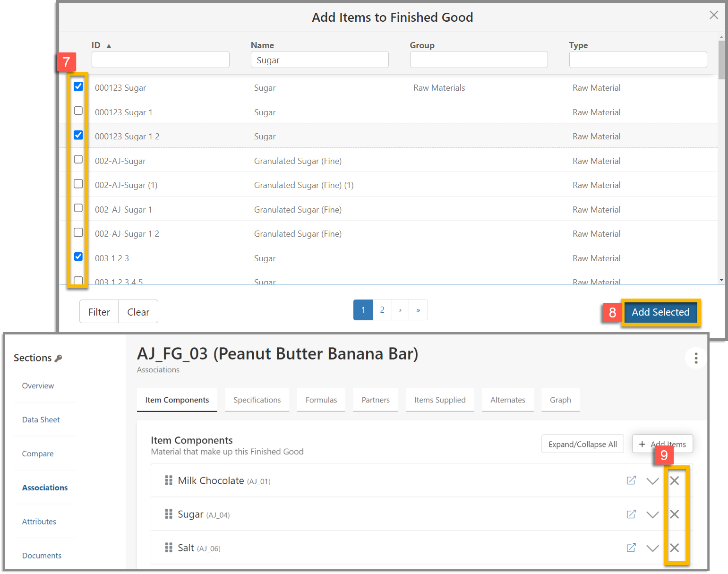Click the Type filter input field
Image resolution: width=728 pixels, height=574 pixels.
[638, 60]
